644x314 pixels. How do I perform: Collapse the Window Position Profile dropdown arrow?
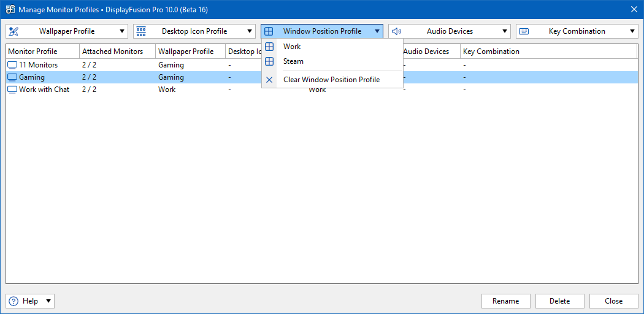click(x=377, y=31)
